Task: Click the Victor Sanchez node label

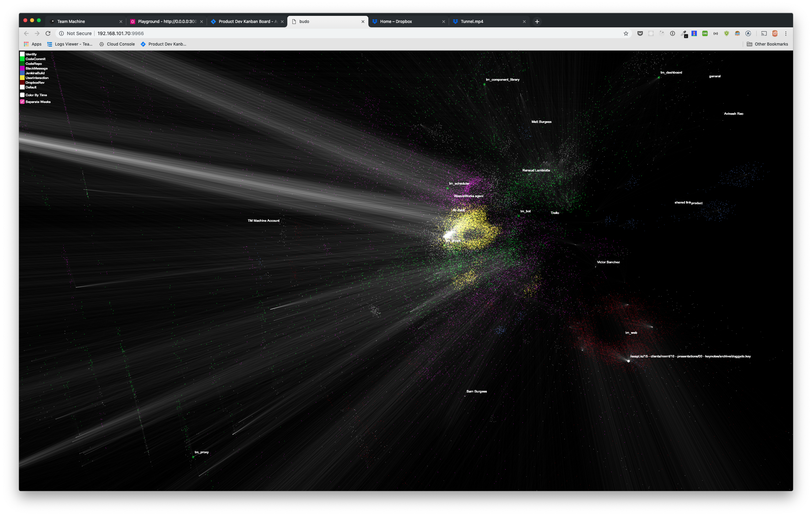Action: point(608,262)
